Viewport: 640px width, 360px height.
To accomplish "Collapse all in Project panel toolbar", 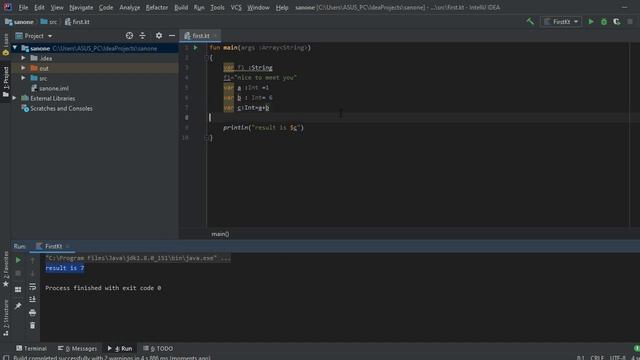I will point(142,36).
